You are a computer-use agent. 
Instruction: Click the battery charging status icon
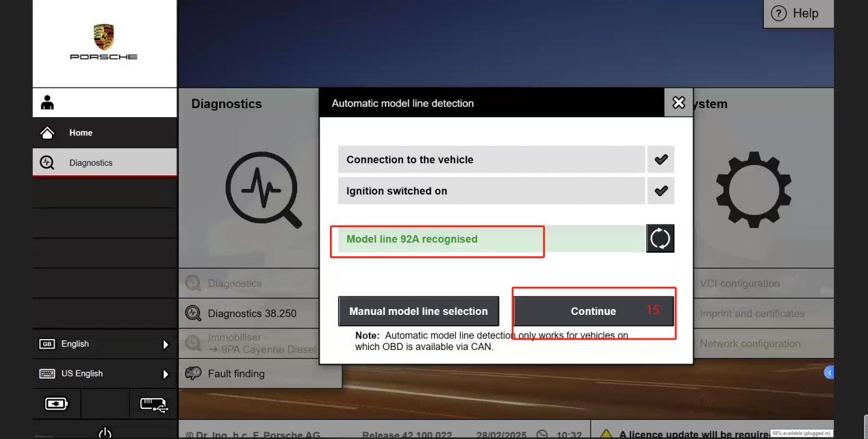(56, 404)
